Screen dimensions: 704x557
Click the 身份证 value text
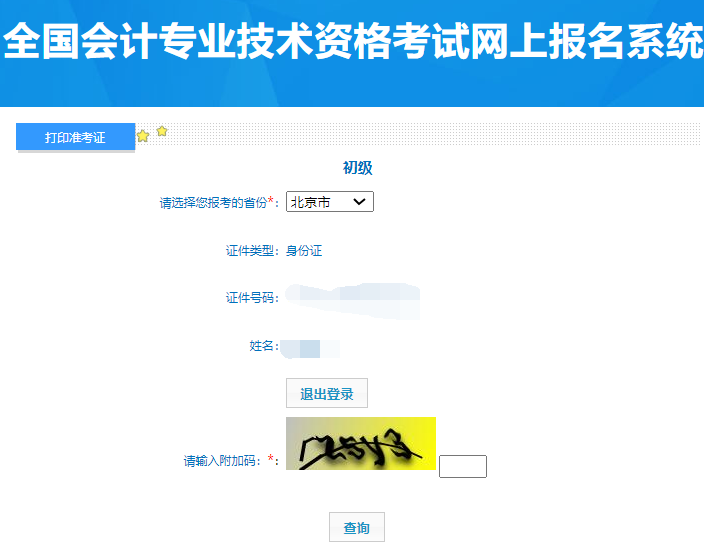[x=304, y=250]
